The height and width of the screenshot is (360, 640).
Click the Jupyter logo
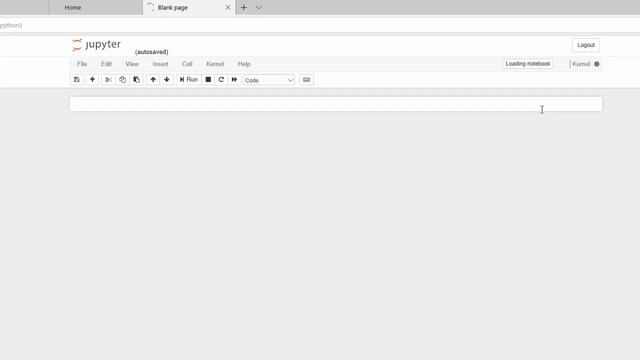coord(96,44)
